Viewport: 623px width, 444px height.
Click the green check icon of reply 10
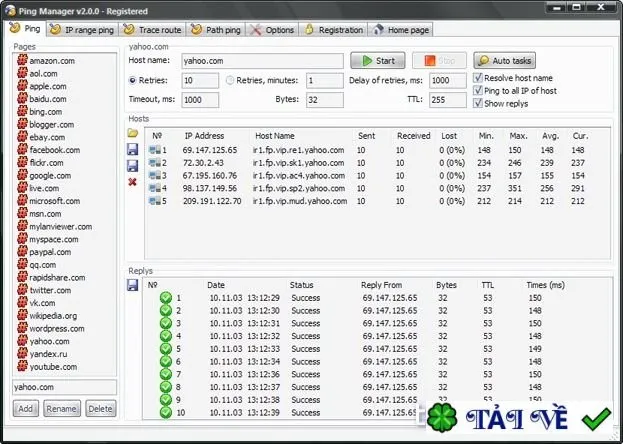166,412
